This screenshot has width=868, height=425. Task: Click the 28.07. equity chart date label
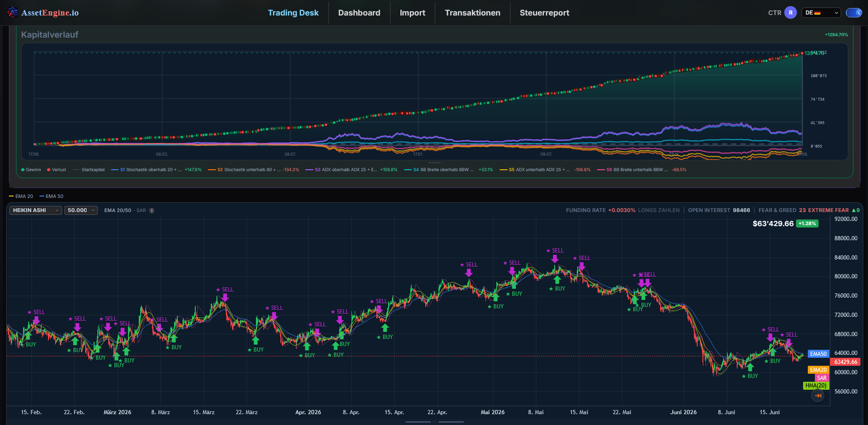(290, 154)
